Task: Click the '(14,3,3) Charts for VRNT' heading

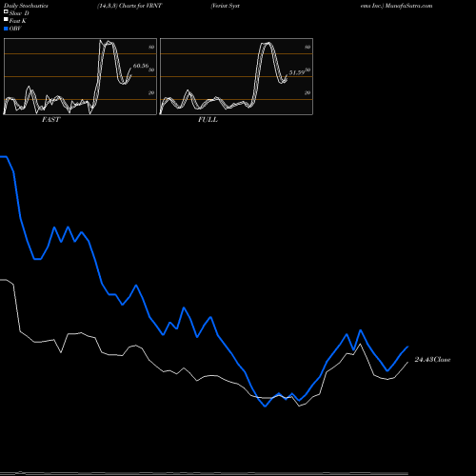Action: point(129,6)
